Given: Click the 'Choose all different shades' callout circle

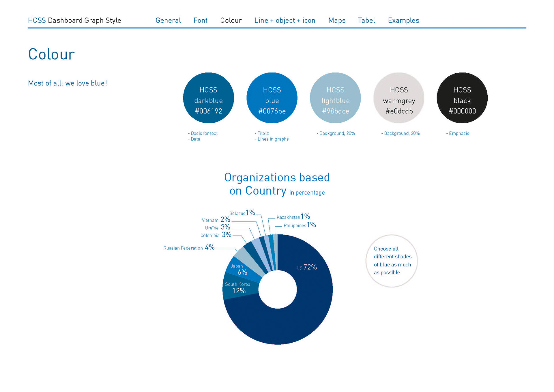Looking at the screenshot, I should tap(392, 261).
